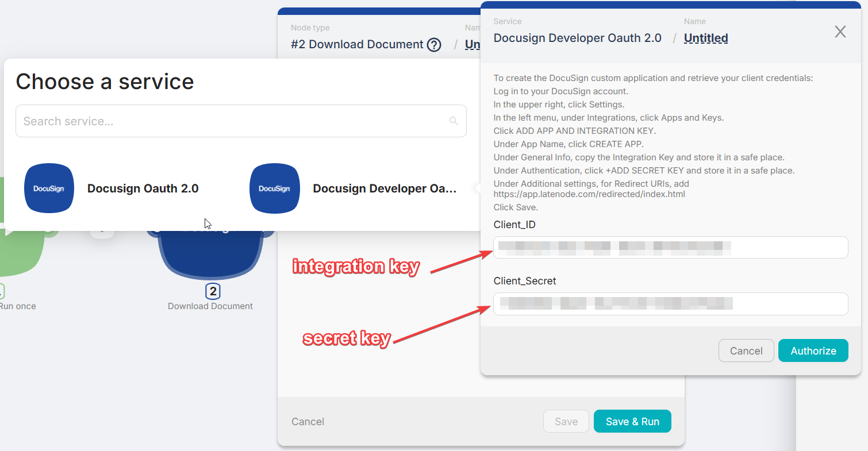The image size is (868, 451).
Task: Cancel the authorization dialog
Action: pos(746,350)
